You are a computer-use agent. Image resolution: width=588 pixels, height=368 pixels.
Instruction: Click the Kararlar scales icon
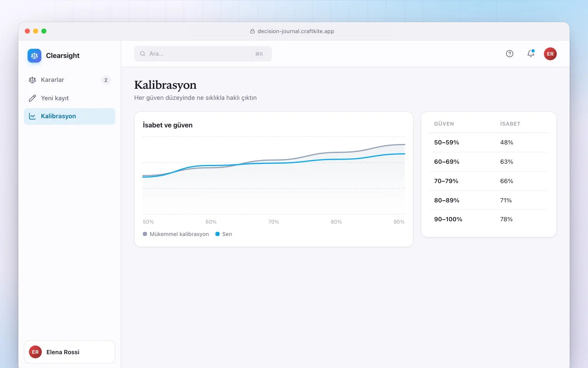pos(32,80)
